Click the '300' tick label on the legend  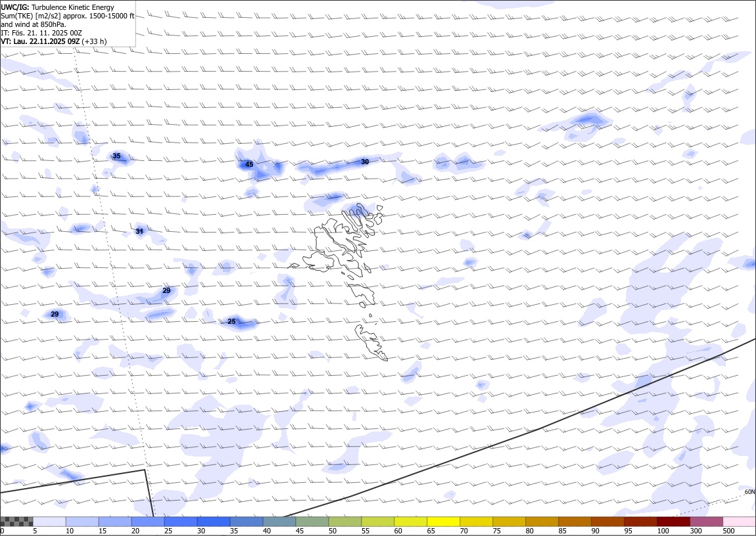696,531
